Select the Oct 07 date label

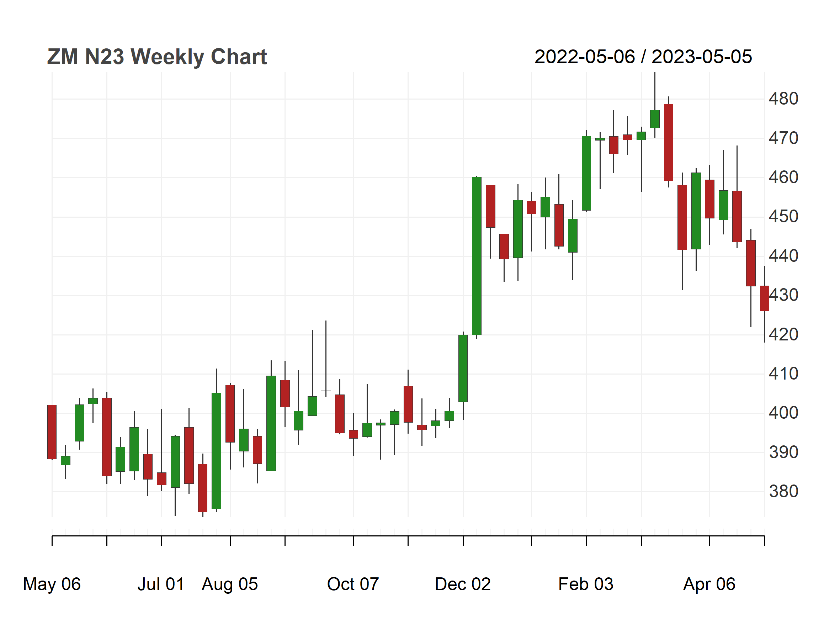click(353, 584)
